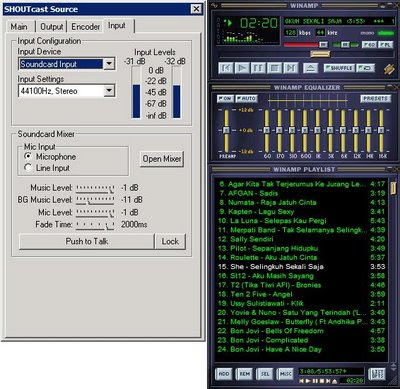Image resolution: width=400 pixels, height=389 pixels.
Task: Click the Open Mixer button
Action: pos(162,159)
